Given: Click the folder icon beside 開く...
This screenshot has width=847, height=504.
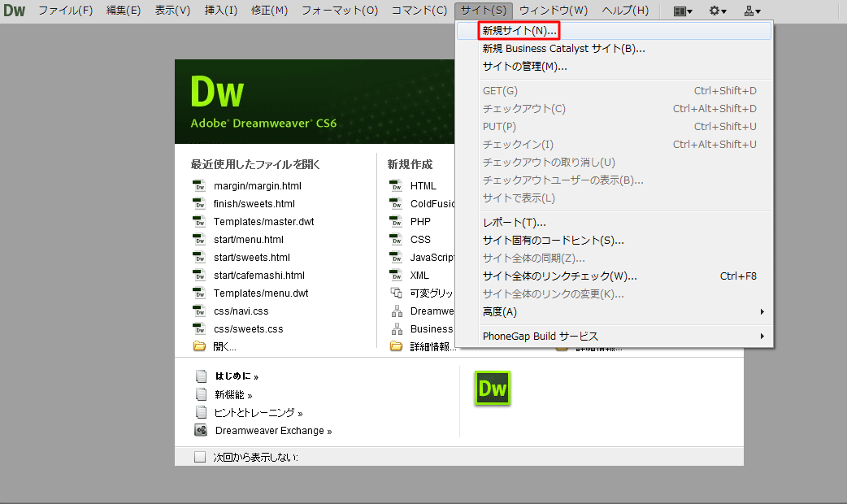Looking at the screenshot, I should (199, 346).
